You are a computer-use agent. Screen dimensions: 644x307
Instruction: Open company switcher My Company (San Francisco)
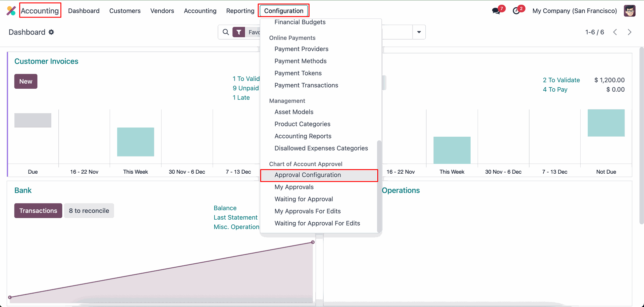574,11
